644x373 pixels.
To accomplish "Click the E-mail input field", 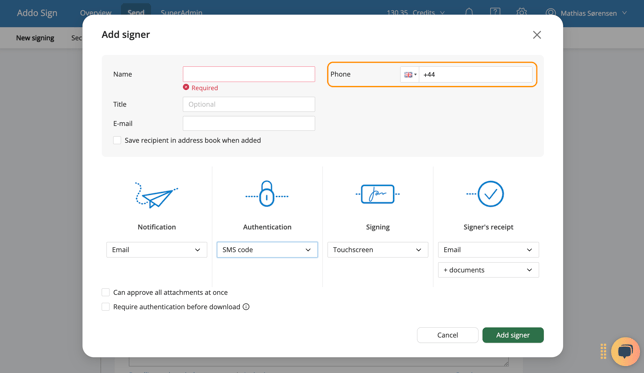I will (249, 123).
